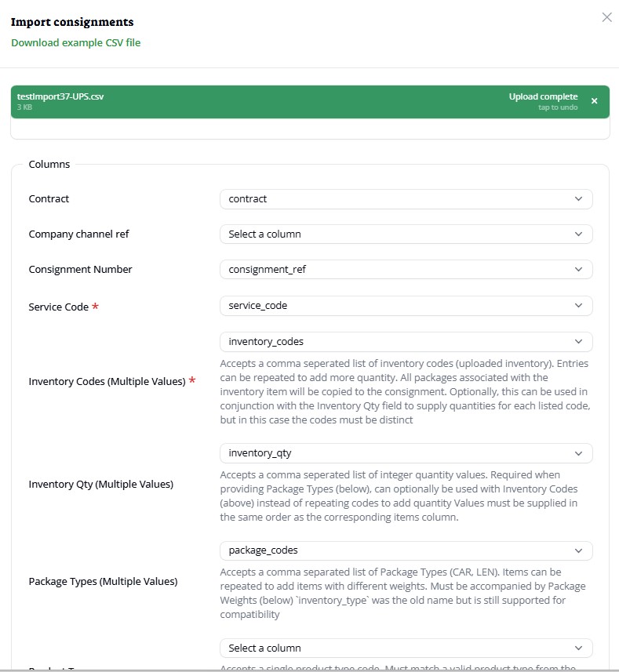Click the chevron arrow in Service Code field

point(579,306)
